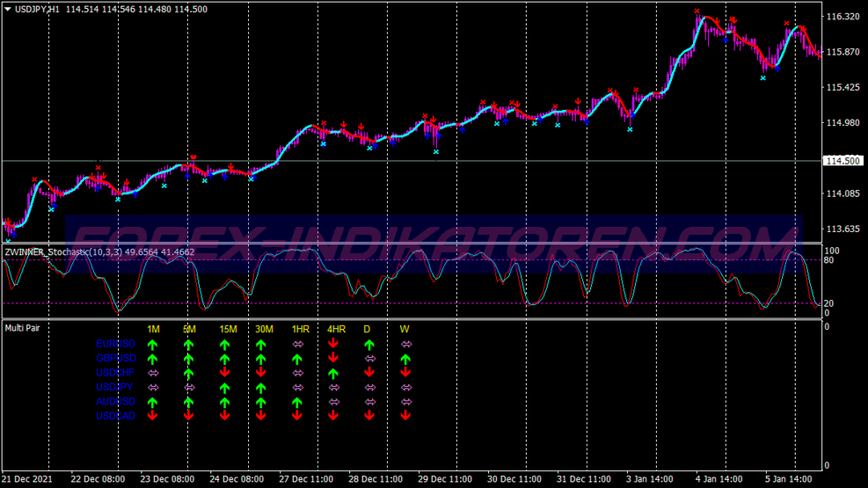Click the USDCHF 1M sideways arrow

(153, 373)
